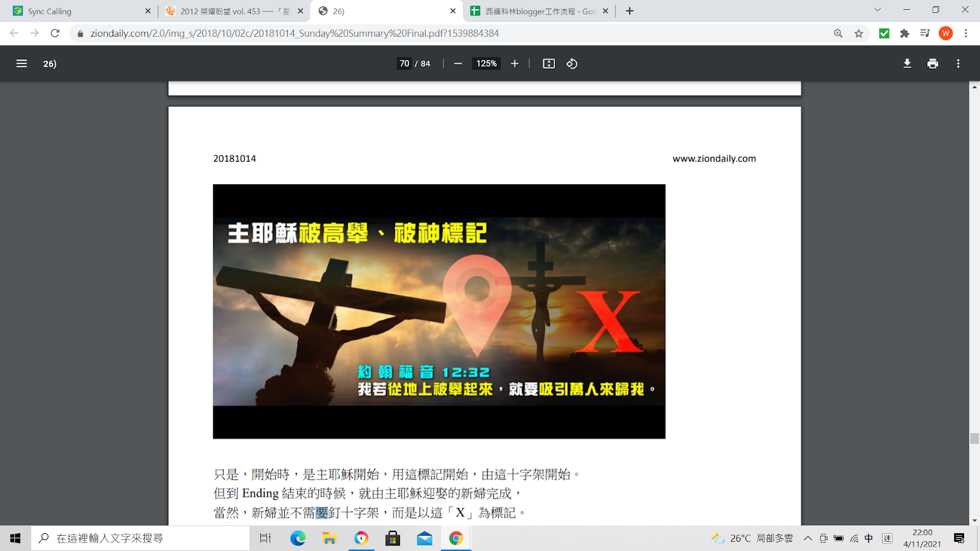980x551 pixels.
Task: View site information lock icon
Action: (x=80, y=34)
